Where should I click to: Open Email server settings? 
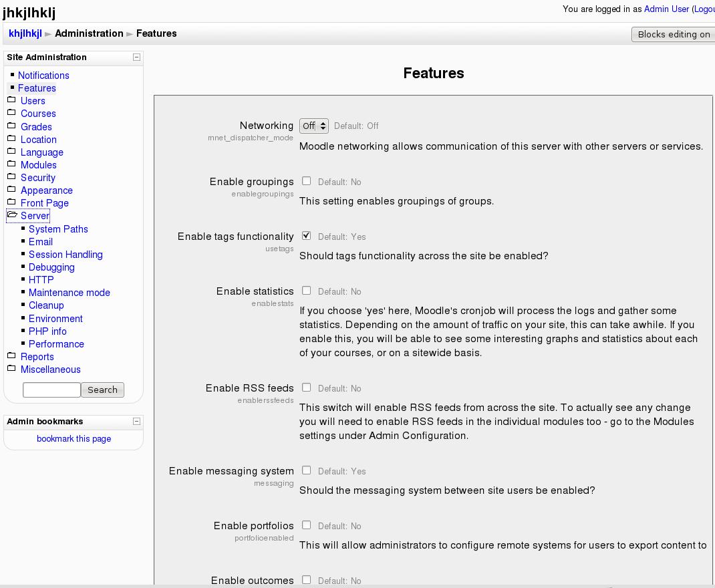41,242
